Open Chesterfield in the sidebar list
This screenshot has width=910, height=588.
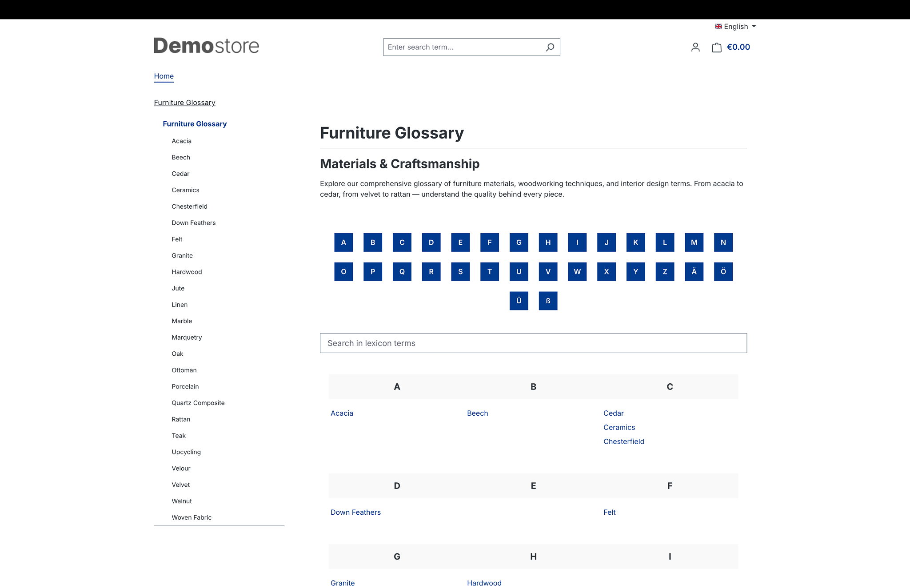[x=190, y=207]
